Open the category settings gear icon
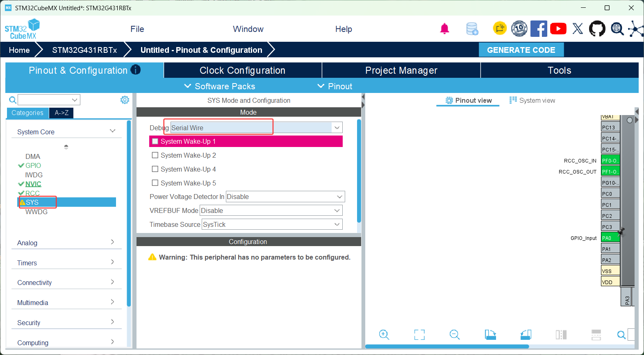Viewport: 644px width, 355px height. pyautogui.click(x=125, y=100)
